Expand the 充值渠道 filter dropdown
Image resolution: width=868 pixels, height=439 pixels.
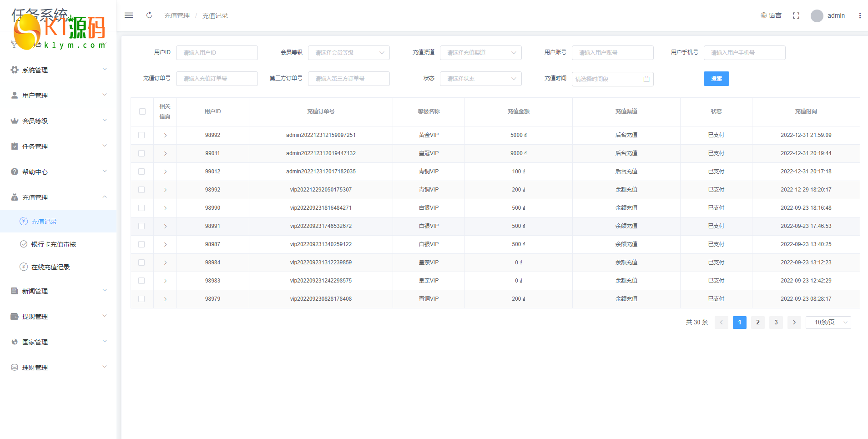click(480, 53)
